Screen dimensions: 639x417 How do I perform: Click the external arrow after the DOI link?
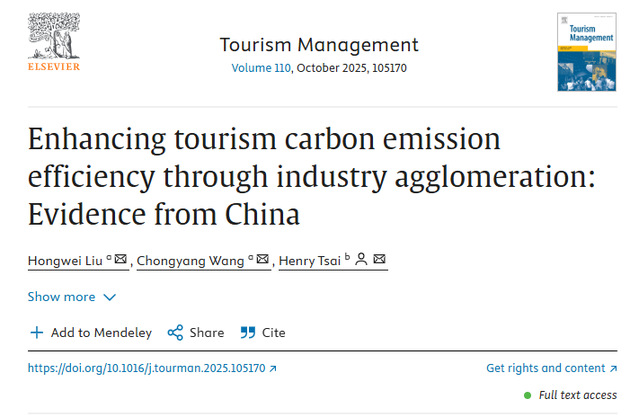click(x=273, y=369)
